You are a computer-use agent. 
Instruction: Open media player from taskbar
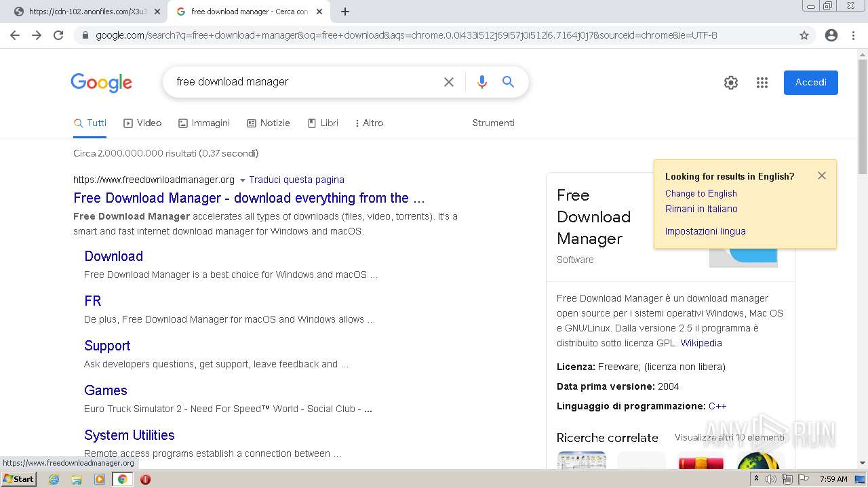click(x=100, y=479)
